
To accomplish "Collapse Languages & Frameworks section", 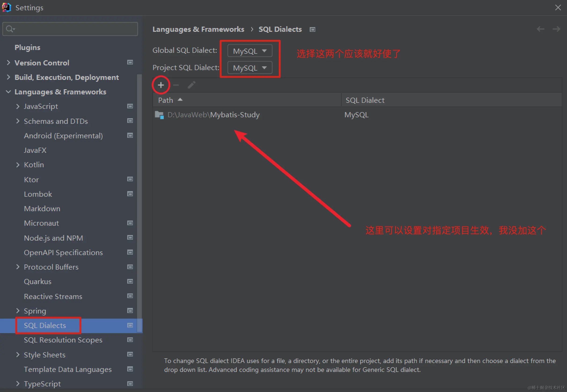I will tap(9, 92).
